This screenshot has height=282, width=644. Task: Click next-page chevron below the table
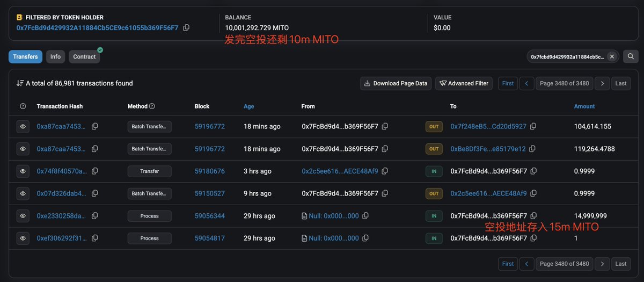tap(602, 264)
